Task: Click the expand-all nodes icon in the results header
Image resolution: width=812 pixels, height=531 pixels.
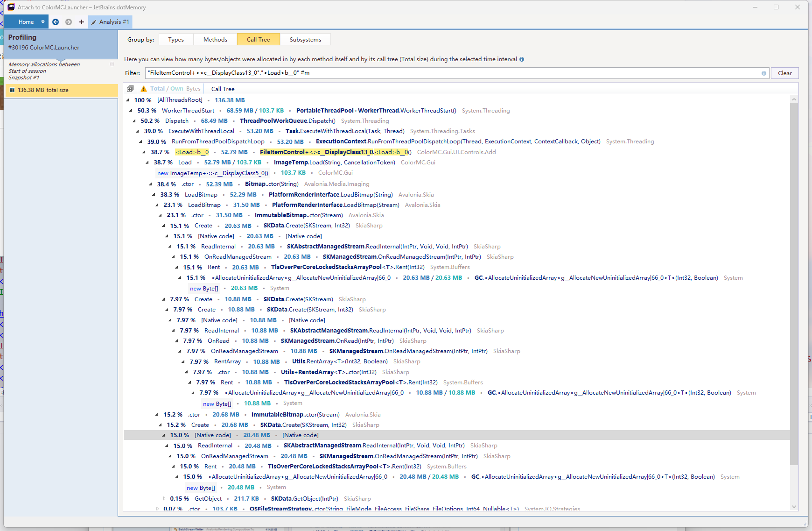Action: [x=130, y=88]
